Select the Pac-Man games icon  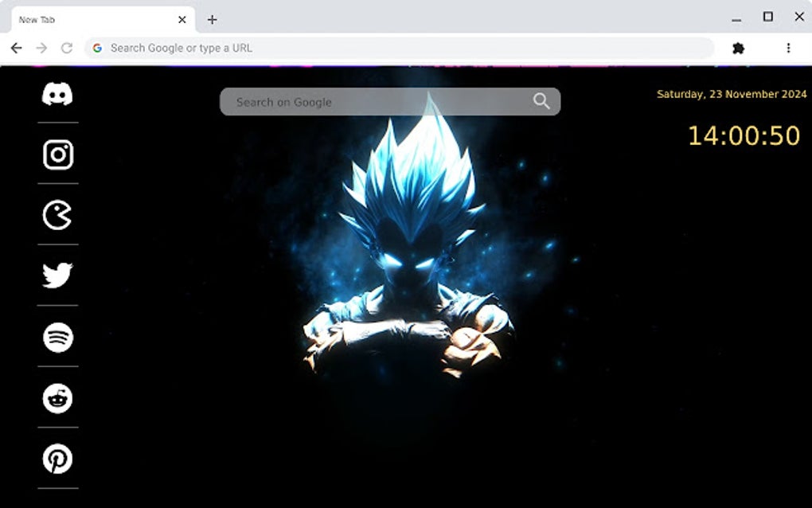[x=57, y=215]
